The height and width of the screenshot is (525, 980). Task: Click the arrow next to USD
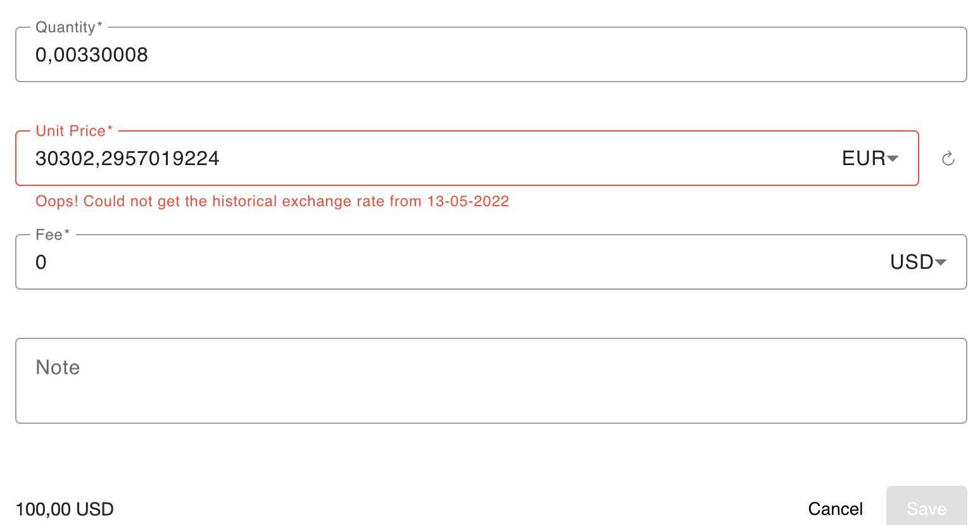click(x=942, y=262)
